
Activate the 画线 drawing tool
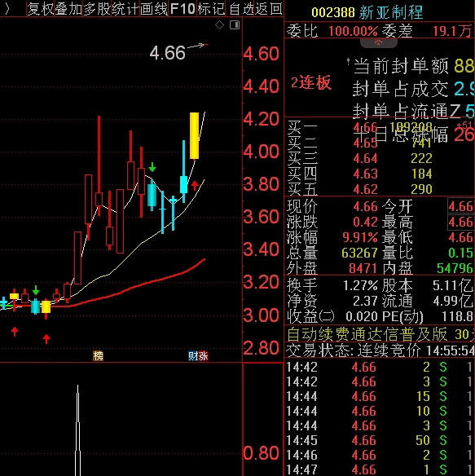pyautogui.click(x=154, y=9)
